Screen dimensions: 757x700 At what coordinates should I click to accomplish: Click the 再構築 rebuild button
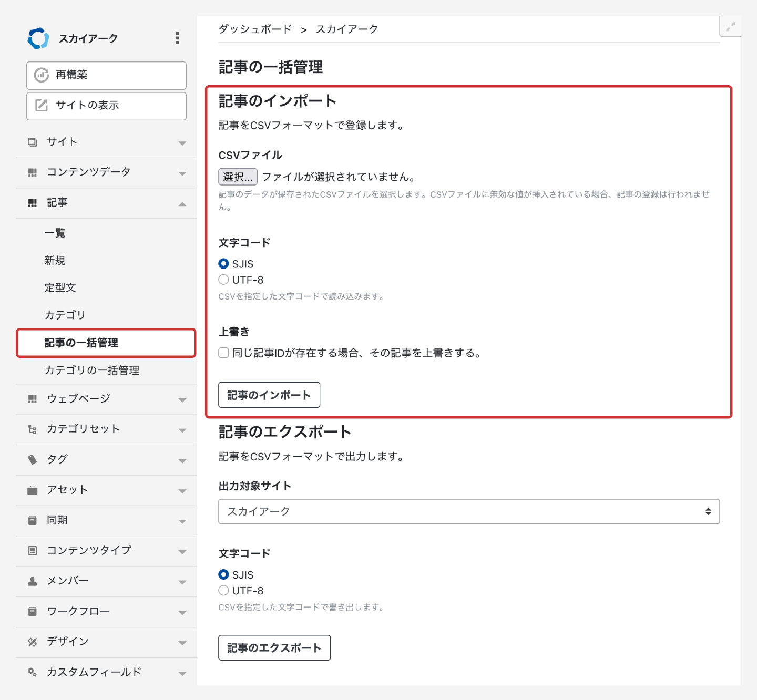pyautogui.click(x=106, y=75)
